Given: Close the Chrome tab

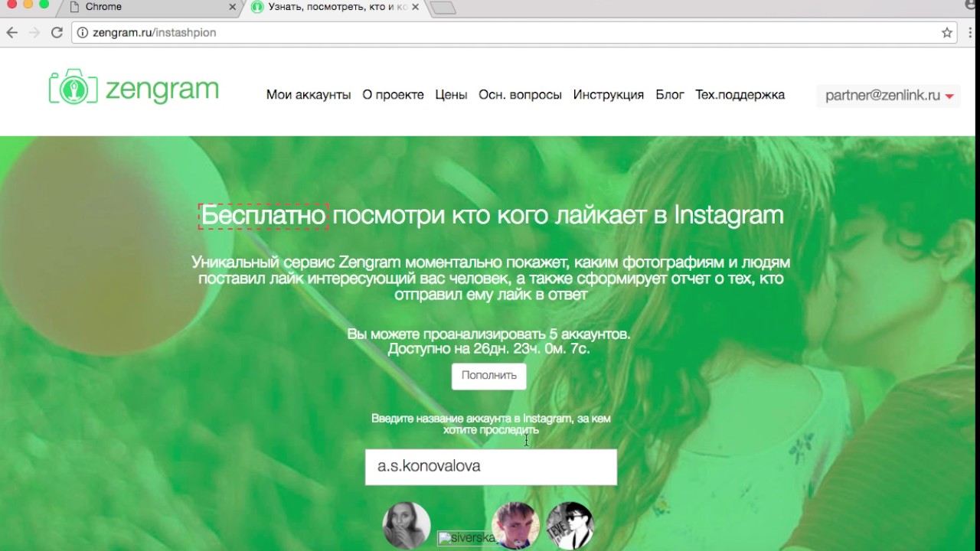Looking at the screenshot, I should [x=233, y=7].
